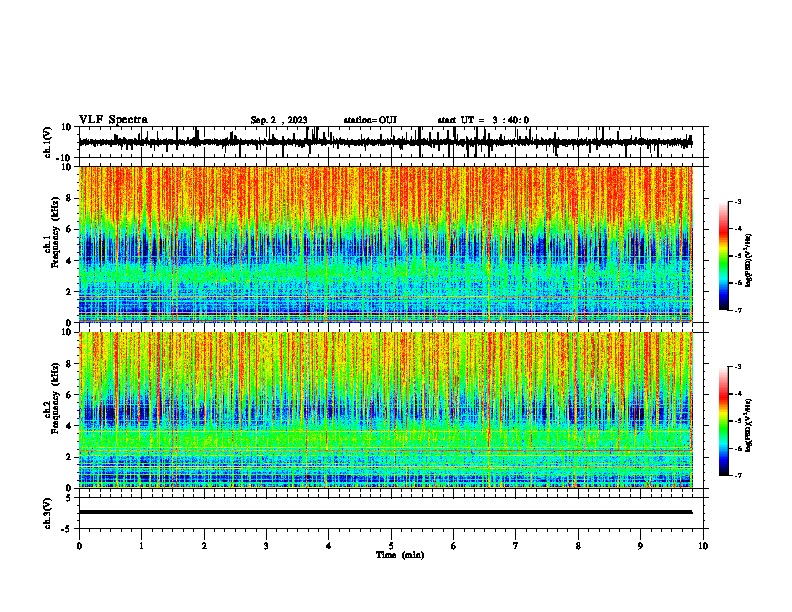
Task: Click the "-7" label on ch.1 color bar
Action: [738, 310]
